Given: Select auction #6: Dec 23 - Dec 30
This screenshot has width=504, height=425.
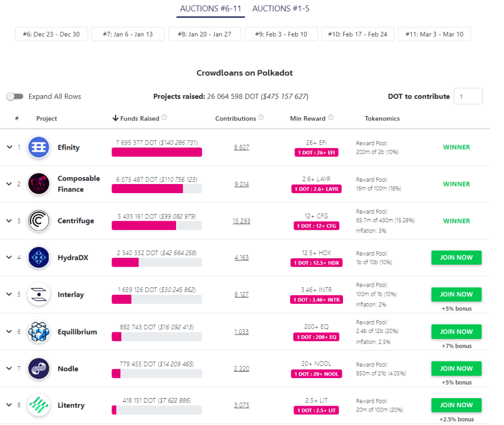Looking at the screenshot, I should (52, 34).
